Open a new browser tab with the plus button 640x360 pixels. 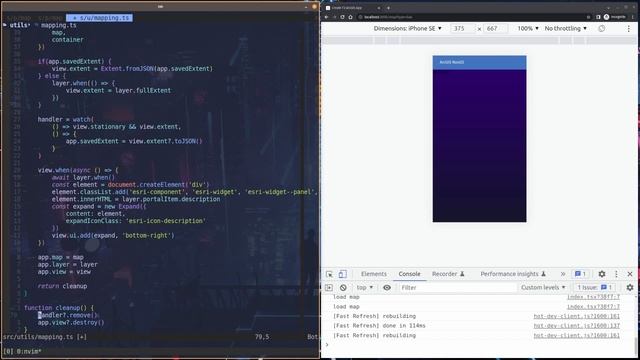(388, 8)
